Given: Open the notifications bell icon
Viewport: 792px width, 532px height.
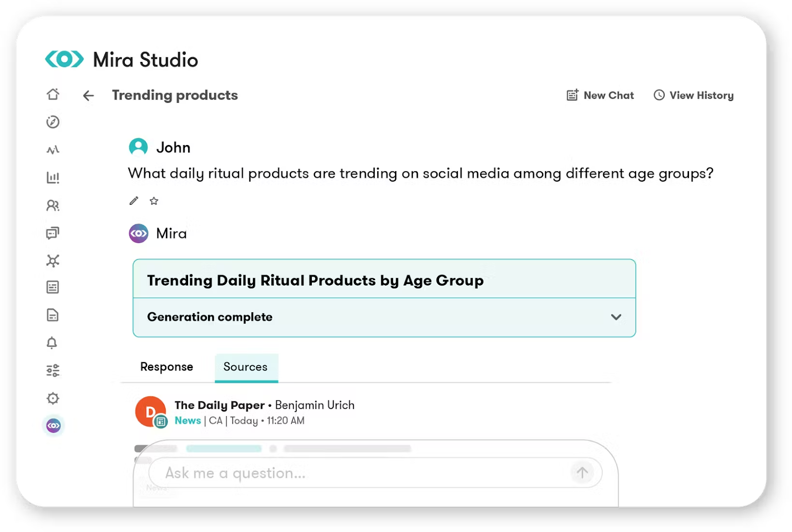Looking at the screenshot, I should coord(53,342).
